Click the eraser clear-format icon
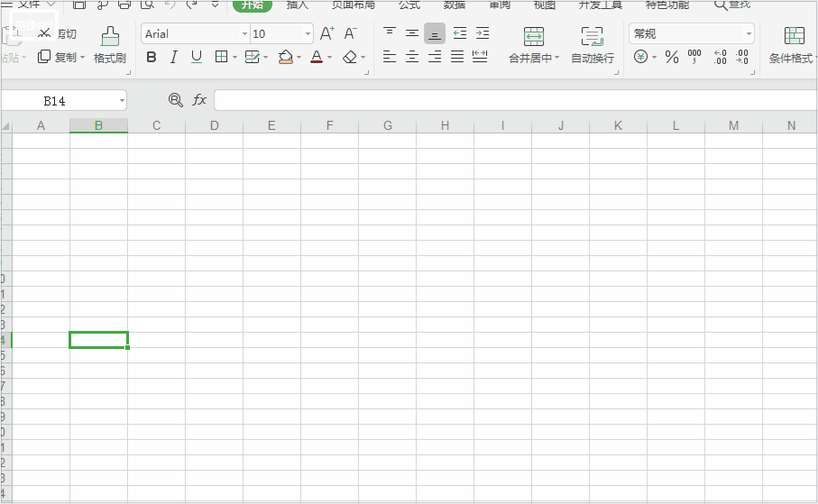The image size is (818, 504). coord(350,57)
